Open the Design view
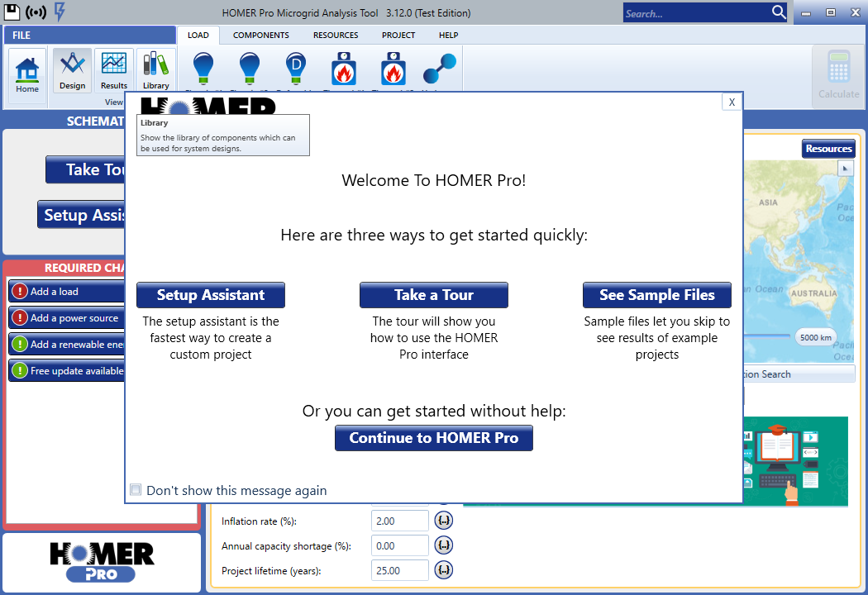 pyautogui.click(x=72, y=70)
